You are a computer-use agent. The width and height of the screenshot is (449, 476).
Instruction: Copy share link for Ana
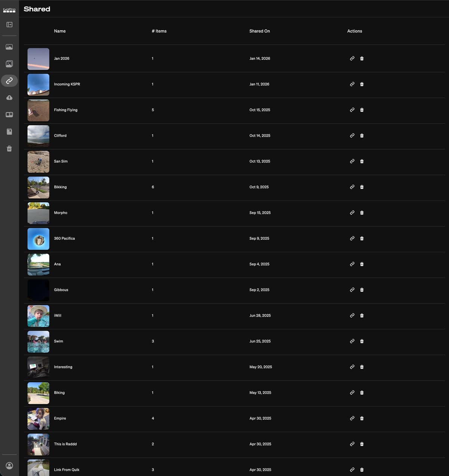pyautogui.click(x=352, y=264)
